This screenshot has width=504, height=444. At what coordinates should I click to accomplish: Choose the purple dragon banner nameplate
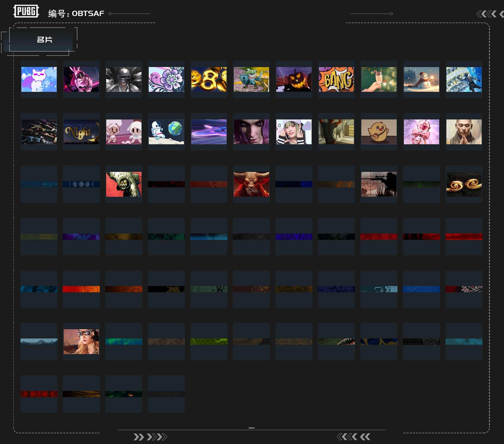(81, 237)
